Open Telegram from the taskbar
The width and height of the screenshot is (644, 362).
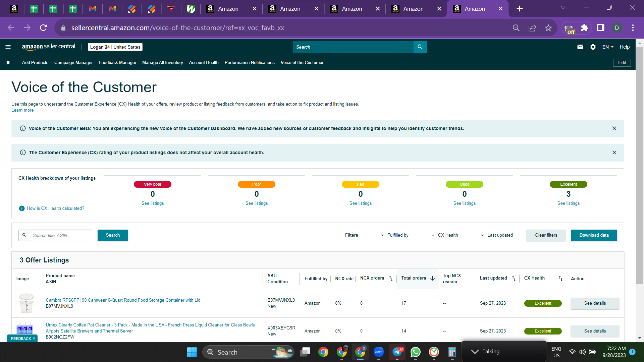(397, 352)
